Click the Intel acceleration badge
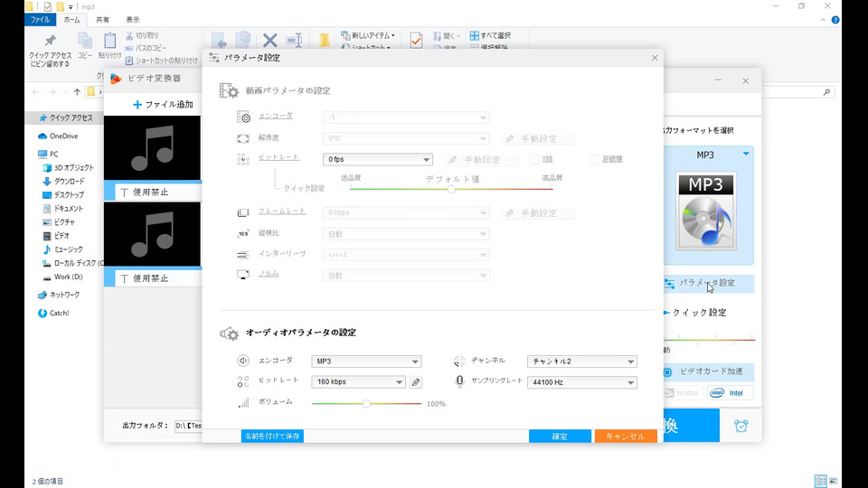Screen dimensions: 868x488 729,393
